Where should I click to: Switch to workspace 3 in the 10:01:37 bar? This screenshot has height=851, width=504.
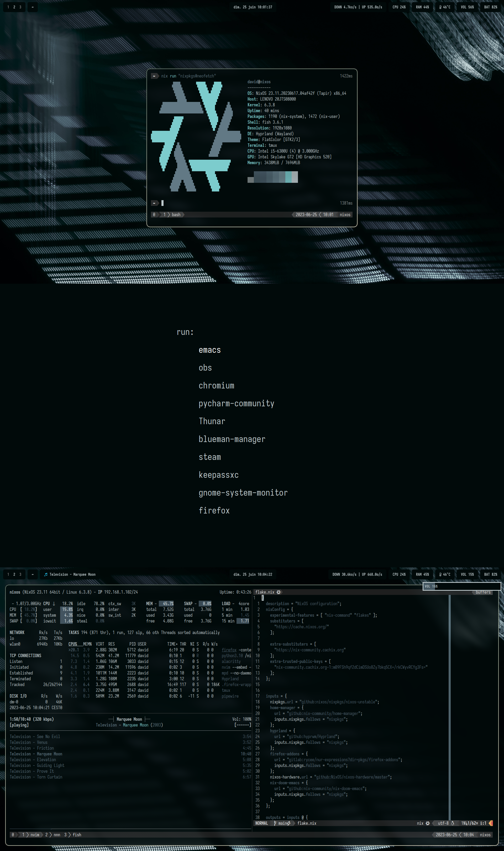point(20,7)
